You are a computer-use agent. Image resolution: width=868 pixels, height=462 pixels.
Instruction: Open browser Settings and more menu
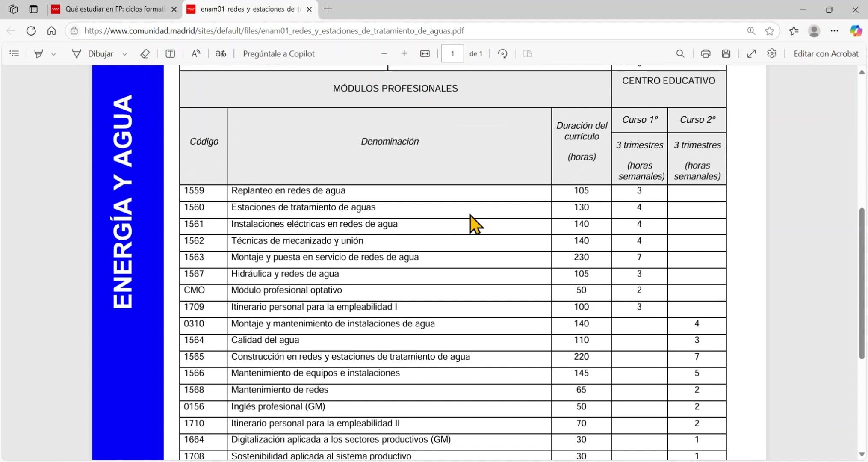[834, 31]
